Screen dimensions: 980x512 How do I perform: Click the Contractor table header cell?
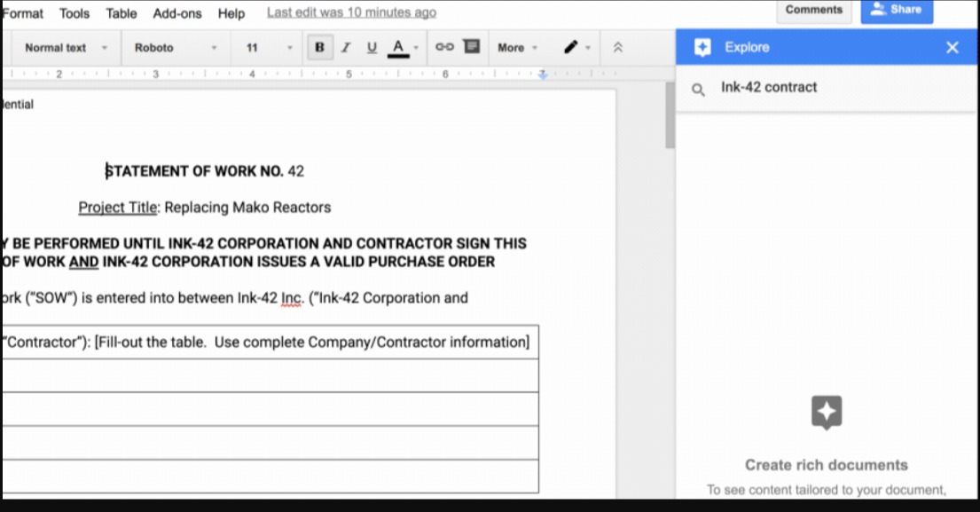[x=270, y=342]
